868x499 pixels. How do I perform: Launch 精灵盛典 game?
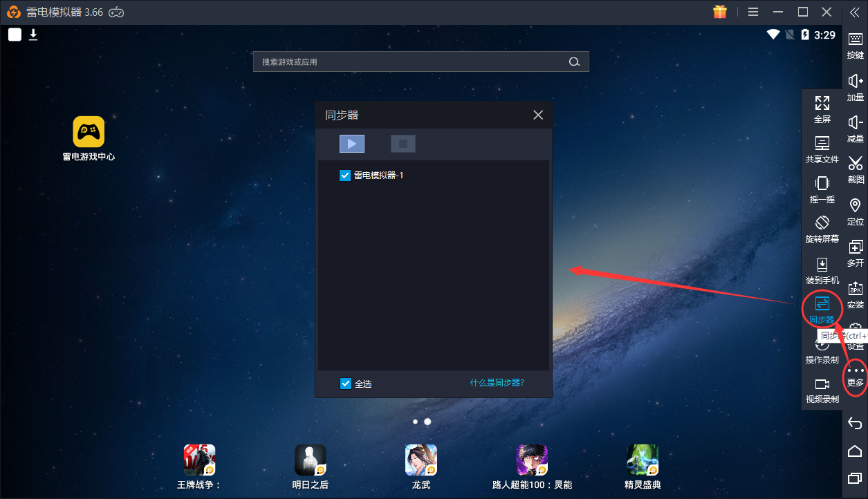(643, 460)
